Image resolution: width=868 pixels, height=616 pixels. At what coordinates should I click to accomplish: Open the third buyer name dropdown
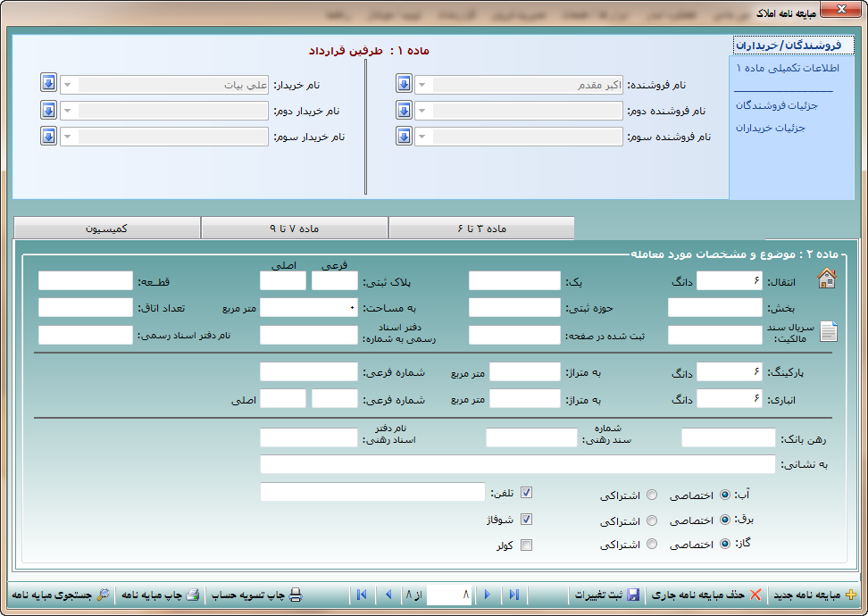pyautogui.click(x=68, y=137)
